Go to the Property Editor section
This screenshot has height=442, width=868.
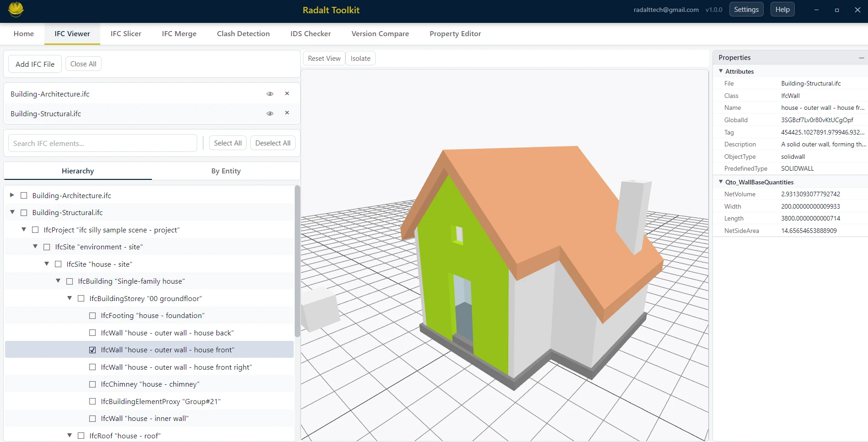tap(455, 33)
